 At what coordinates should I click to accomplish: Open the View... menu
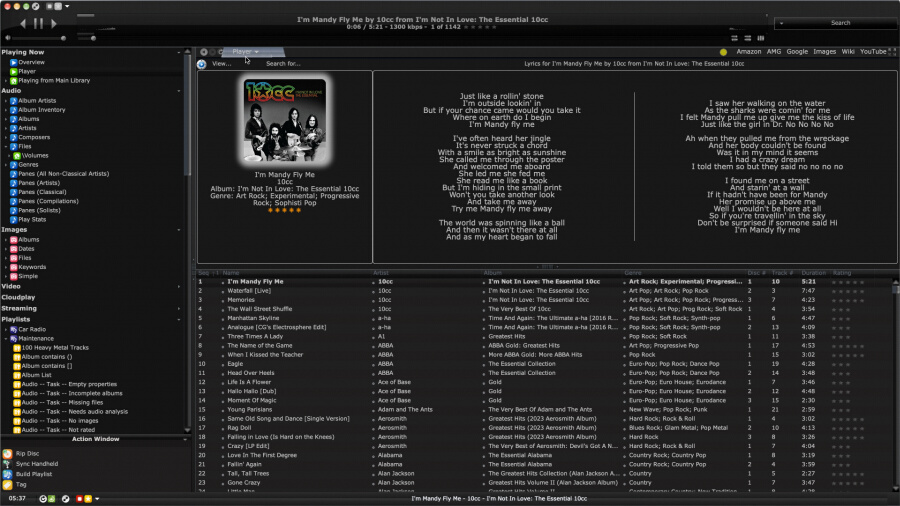click(222, 64)
